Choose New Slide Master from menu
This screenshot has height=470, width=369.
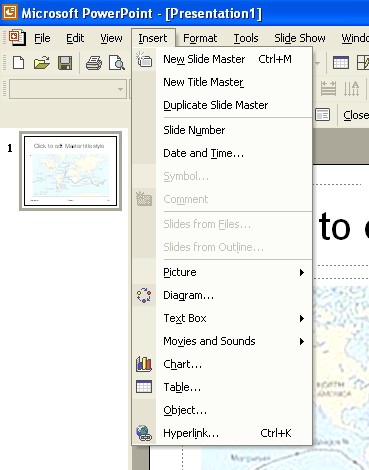pyautogui.click(x=222, y=59)
